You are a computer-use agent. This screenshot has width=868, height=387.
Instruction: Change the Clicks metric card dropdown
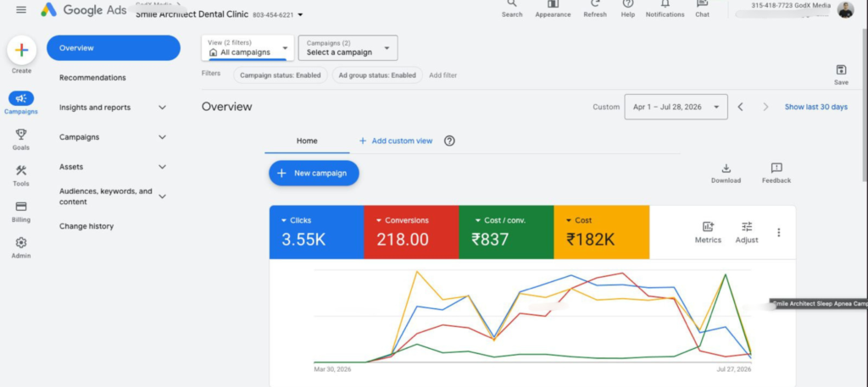pos(296,220)
